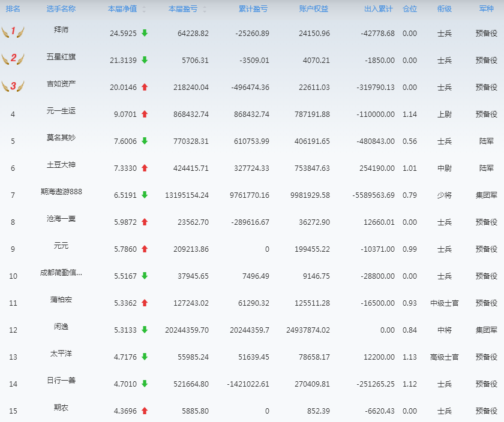Open trader 沧海一粟 profile
Image resolution: width=504 pixels, height=422 pixels.
click(61, 219)
